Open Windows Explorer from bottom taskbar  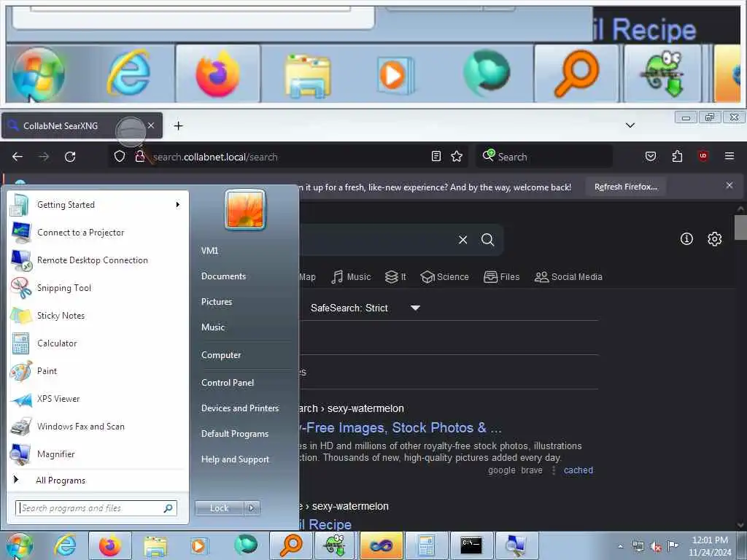pyautogui.click(x=155, y=545)
